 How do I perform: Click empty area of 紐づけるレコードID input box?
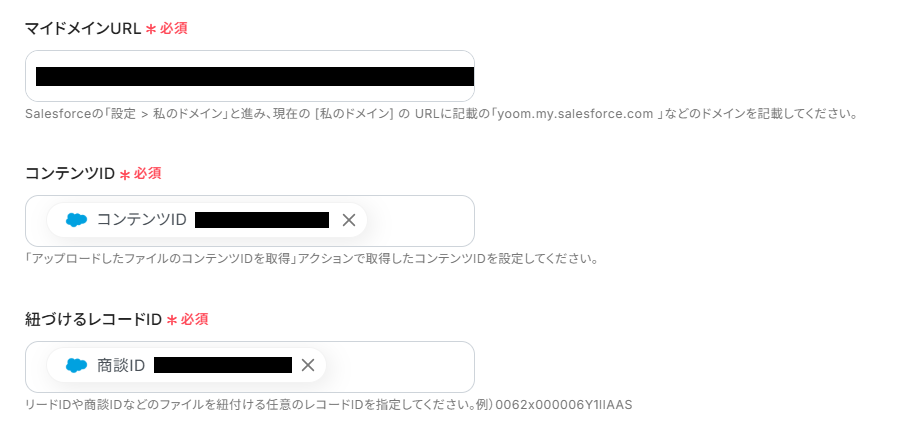(x=400, y=367)
